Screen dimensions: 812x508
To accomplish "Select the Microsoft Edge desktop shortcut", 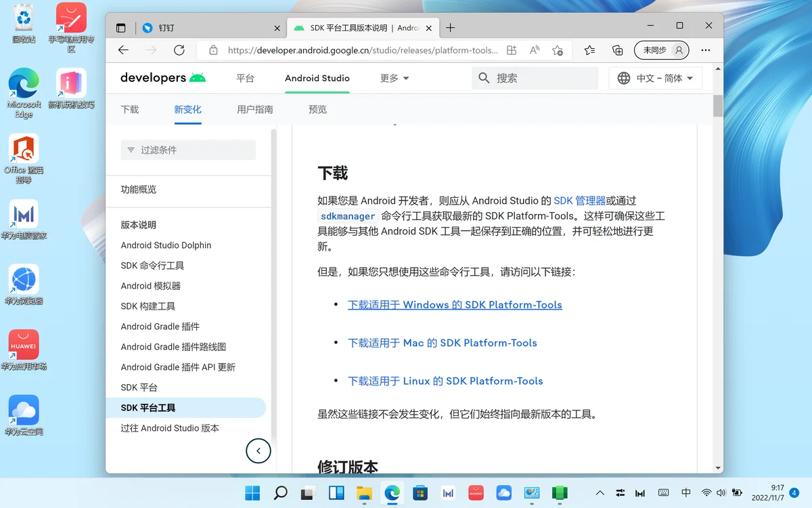I will tap(24, 93).
